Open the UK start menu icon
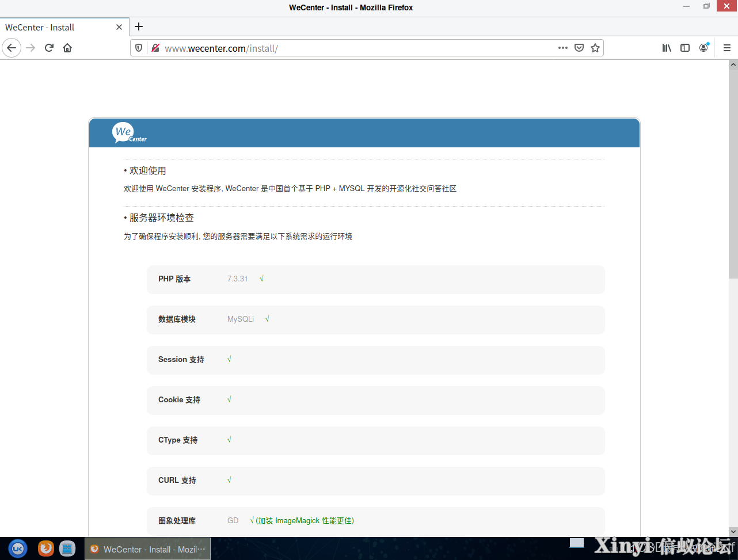 pyautogui.click(x=17, y=548)
